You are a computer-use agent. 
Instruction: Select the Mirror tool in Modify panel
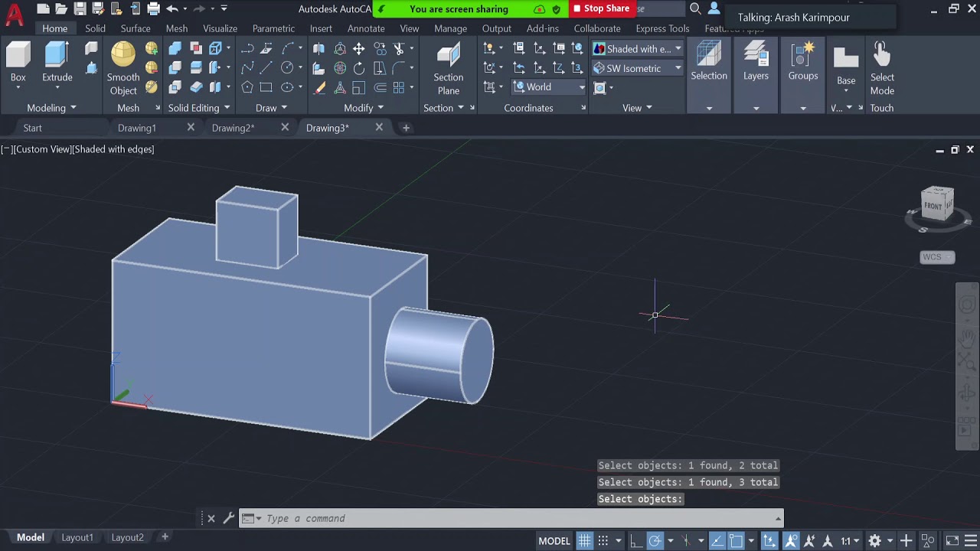(x=318, y=48)
